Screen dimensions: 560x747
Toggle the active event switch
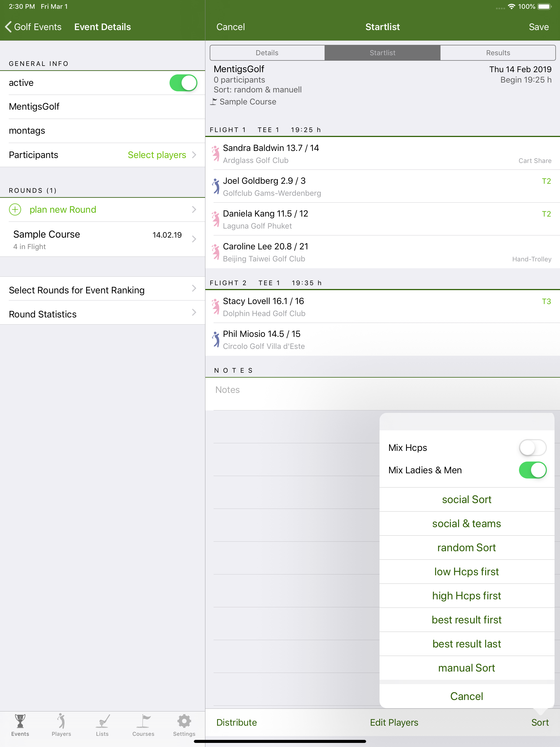183,83
